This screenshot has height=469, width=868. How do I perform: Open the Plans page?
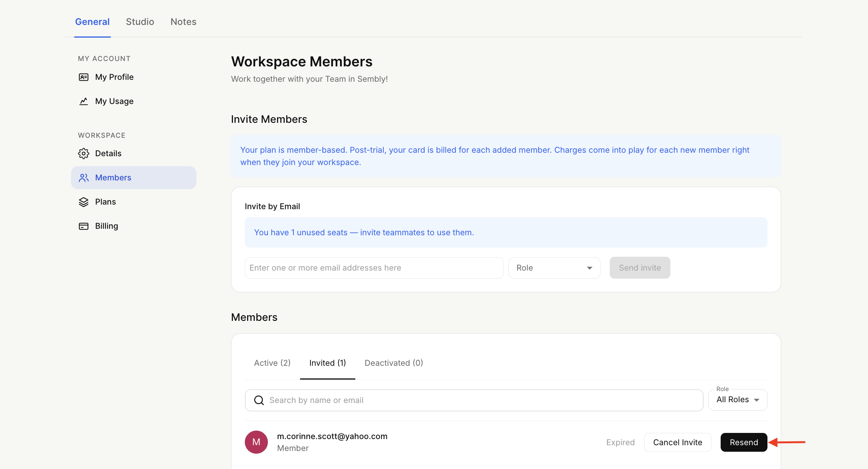point(134,202)
